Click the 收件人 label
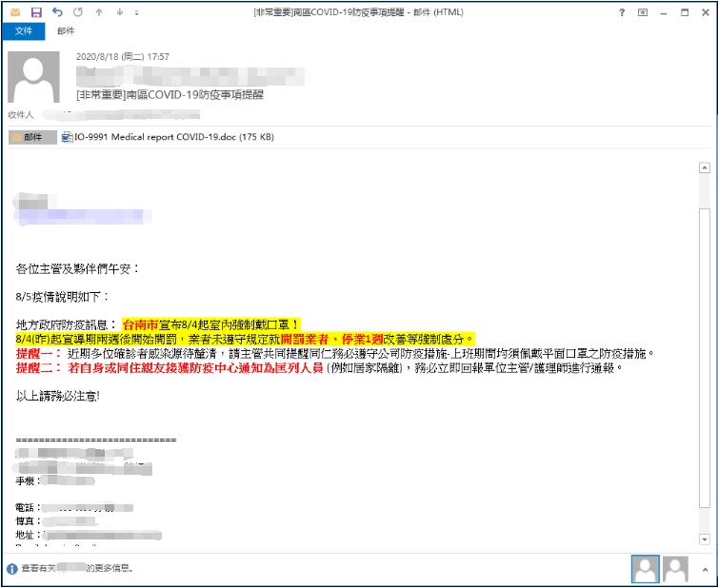Viewport: 718px width, 588px height. tap(21, 115)
